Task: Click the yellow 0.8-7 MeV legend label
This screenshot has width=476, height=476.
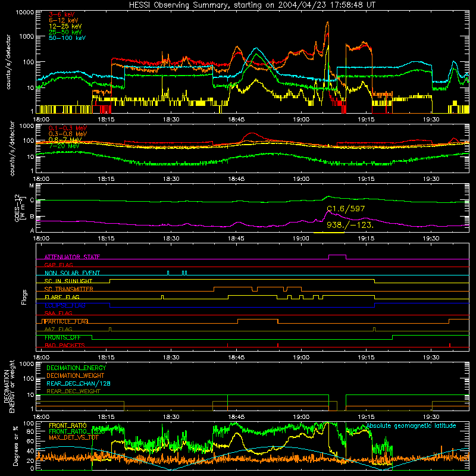Action: point(65,140)
